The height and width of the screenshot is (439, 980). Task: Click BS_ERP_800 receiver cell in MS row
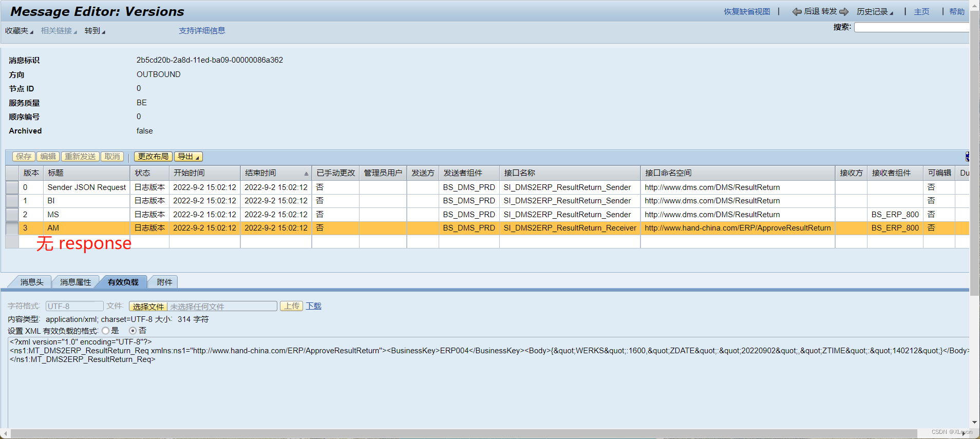[x=895, y=215]
